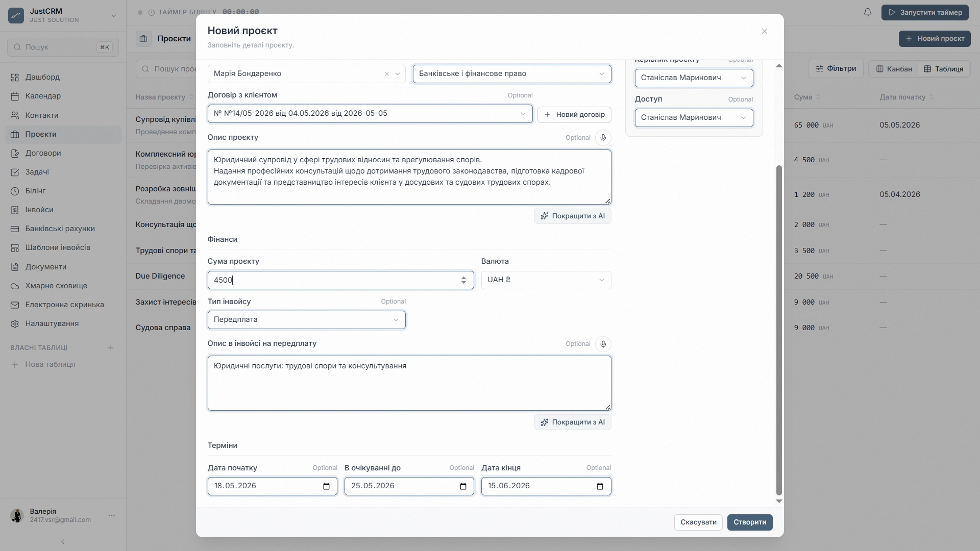Viewport: 980px width, 551px height.
Task: Open the calendar picker for end date
Action: (600, 486)
